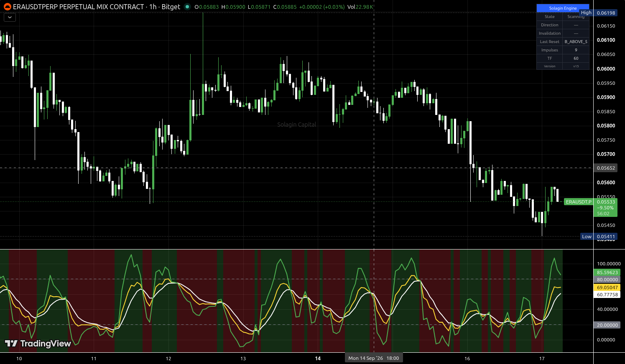The image size is (625, 364).
Task: Click the 0.05652 dashed line price label
Action: pyautogui.click(x=606, y=168)
